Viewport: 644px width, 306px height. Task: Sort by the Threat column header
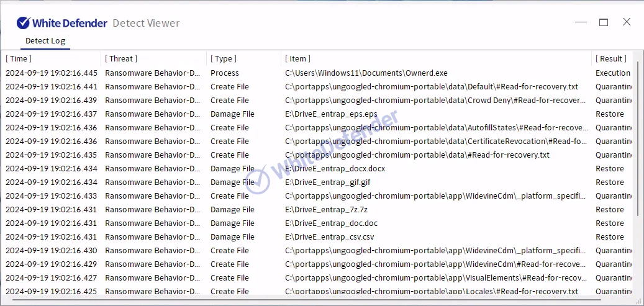pos(121,58)
